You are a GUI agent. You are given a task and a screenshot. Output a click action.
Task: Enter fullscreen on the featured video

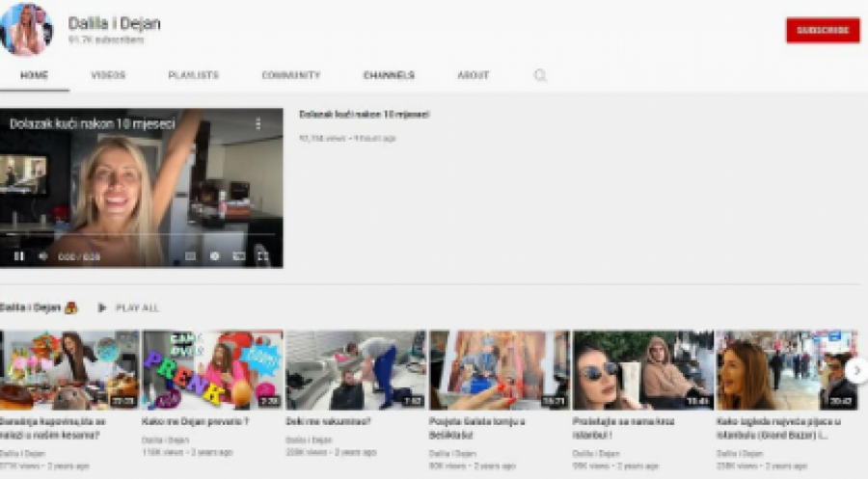coord(262,256)
